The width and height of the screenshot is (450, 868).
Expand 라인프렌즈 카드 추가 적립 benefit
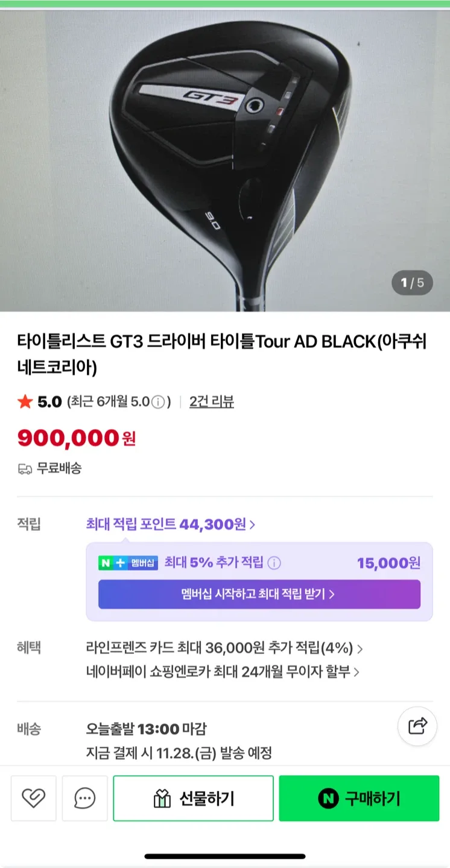click(x=224, y=649)
